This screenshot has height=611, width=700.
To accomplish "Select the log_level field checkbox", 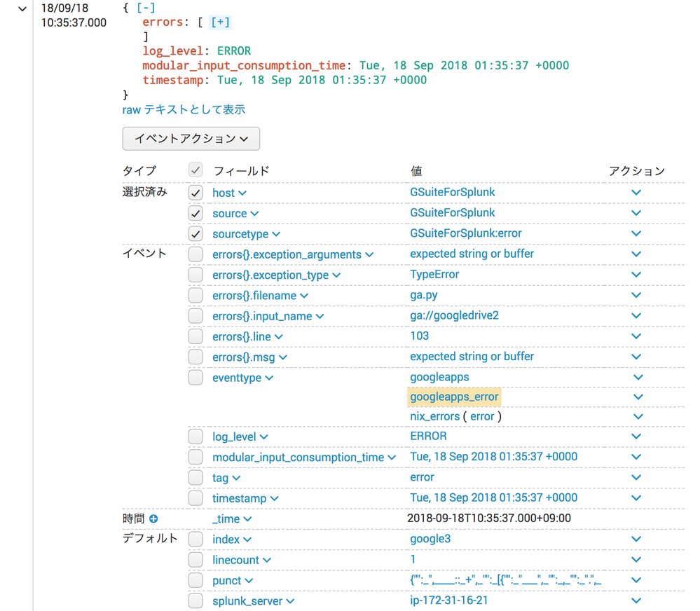I will (x=195, y=437).
